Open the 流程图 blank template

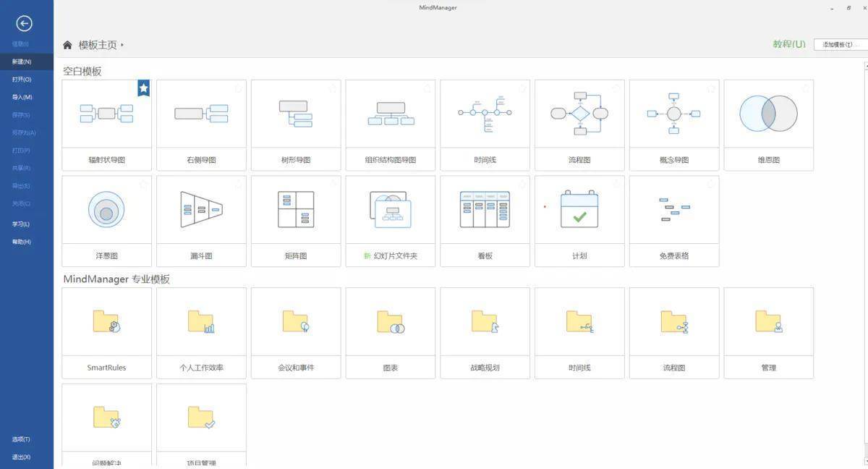tap(579, 123)
